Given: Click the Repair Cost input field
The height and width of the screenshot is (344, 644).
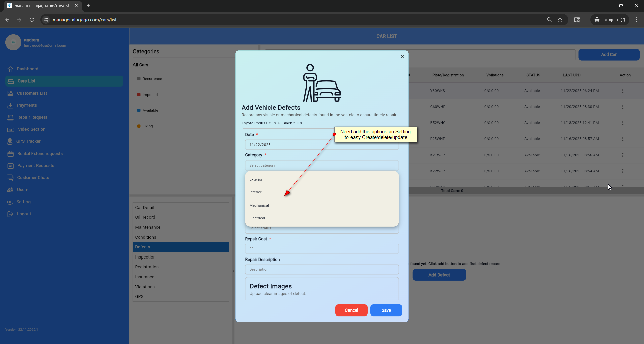Looking at the screenshot, I should click(x=322, y=249).
